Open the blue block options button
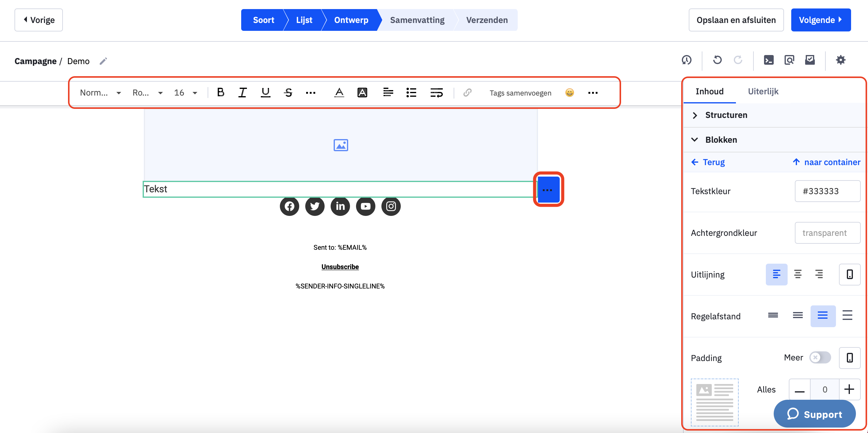Viewport: 868px width, 433px height. click(548, 190)
